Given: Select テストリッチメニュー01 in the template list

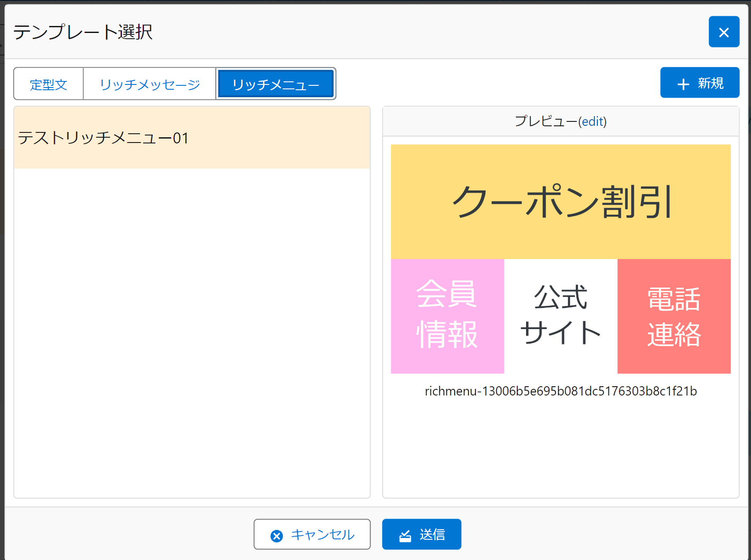Looking at the screenshot, I should click(191, 138).
